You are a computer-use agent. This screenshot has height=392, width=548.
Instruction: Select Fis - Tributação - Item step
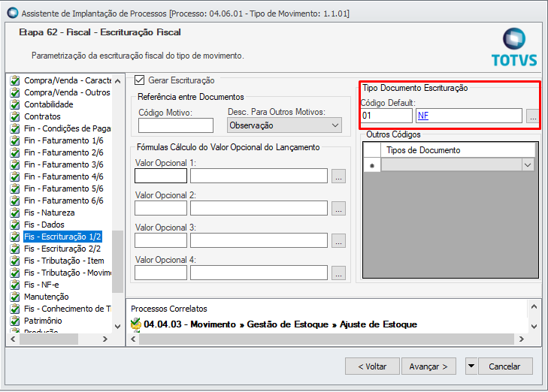pos(64,261)
